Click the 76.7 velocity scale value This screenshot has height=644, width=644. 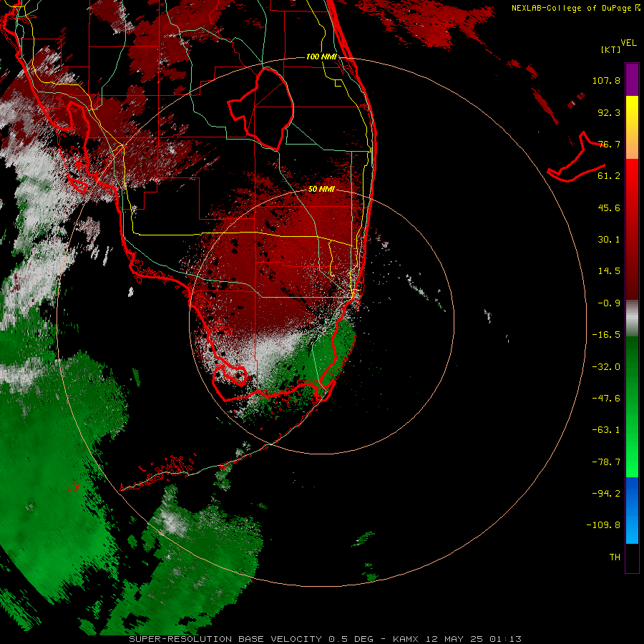(x=609, y=144)
